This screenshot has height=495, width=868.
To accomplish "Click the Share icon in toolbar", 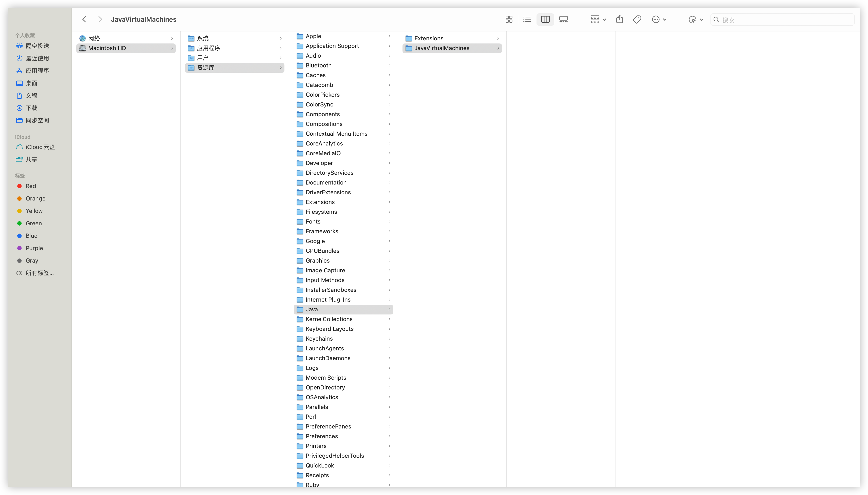I will (619, 19).
